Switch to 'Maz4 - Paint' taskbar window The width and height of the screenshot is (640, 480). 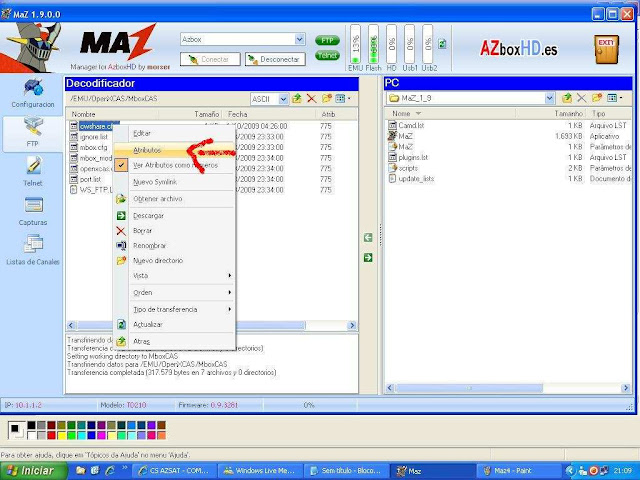[x=518, y=471]
